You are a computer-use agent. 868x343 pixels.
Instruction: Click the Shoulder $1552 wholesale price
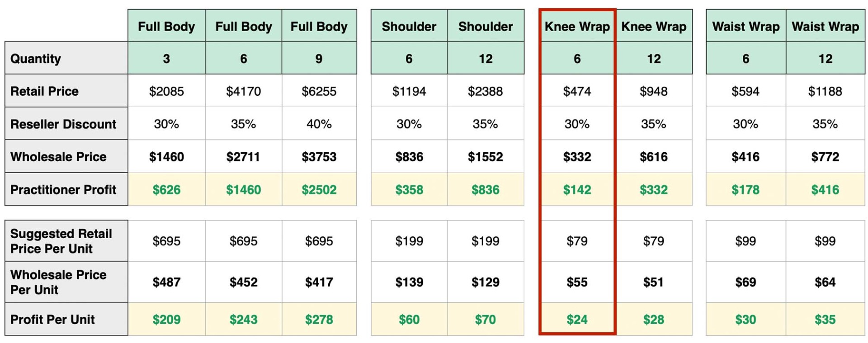(486, 156)
